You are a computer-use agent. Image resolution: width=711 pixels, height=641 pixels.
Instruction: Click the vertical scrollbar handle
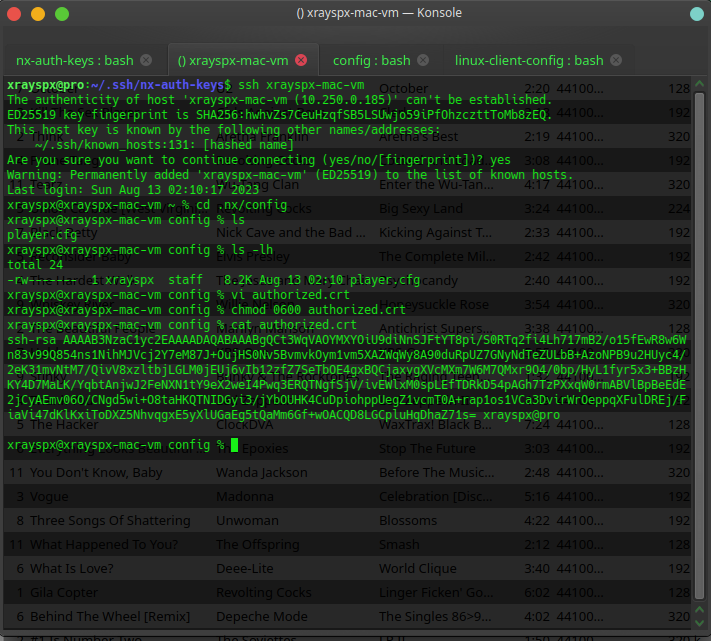(x=700, y=347)
